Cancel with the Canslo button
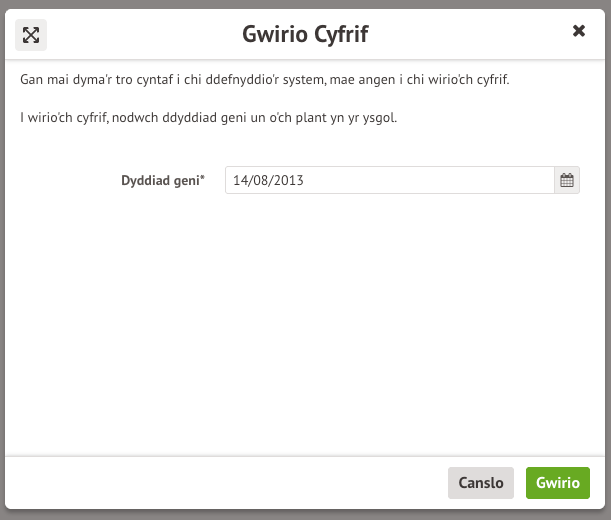 pos(481,483)
